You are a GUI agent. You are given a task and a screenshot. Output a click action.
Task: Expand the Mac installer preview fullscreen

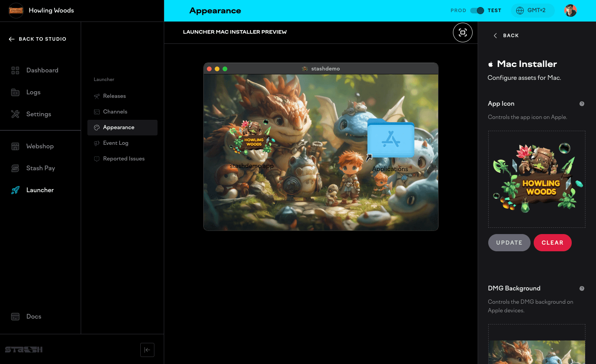[462, 32]
